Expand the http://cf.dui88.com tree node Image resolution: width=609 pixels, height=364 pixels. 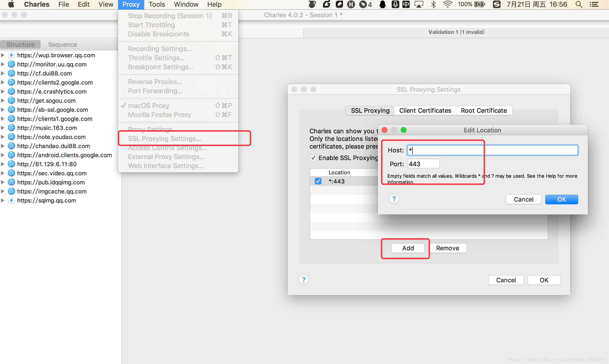[x=3, y=73]
